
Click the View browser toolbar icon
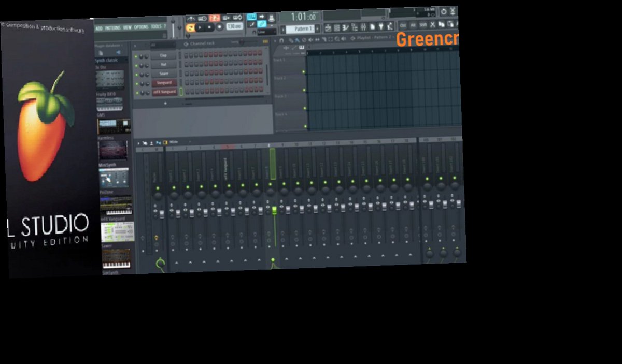355,28
